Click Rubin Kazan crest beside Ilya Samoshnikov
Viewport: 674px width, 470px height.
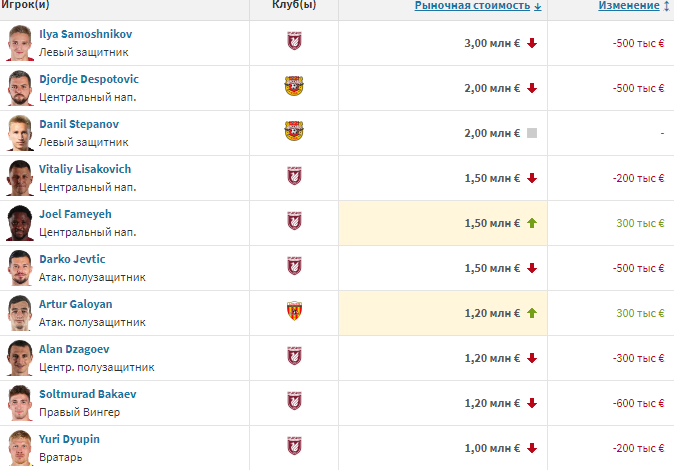294,43
